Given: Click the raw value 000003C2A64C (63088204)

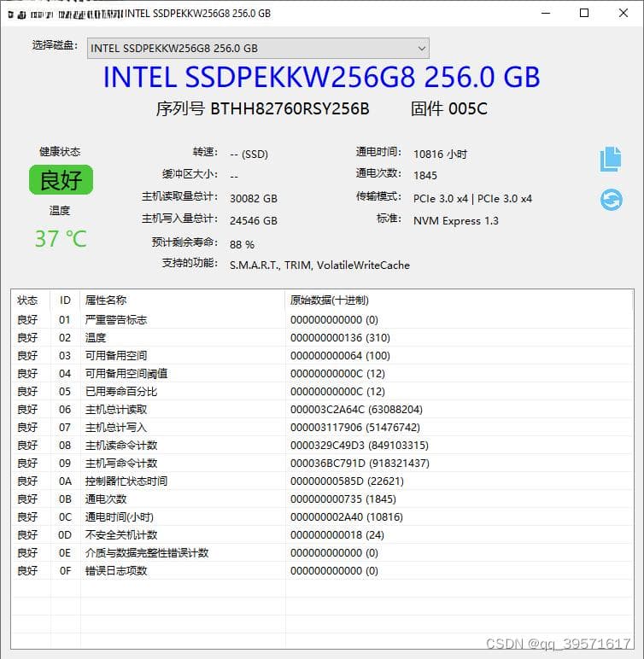Looking at the screenshot, I should (x=356, y=410).
